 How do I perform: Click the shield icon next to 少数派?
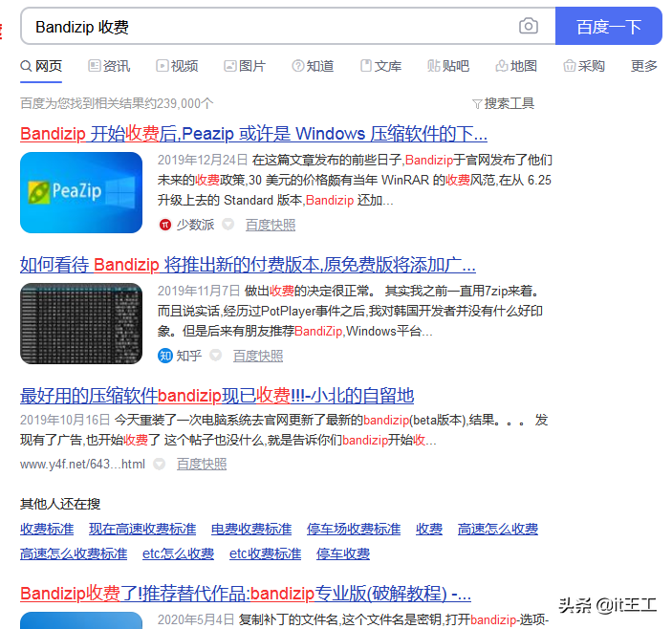[228, 224]
